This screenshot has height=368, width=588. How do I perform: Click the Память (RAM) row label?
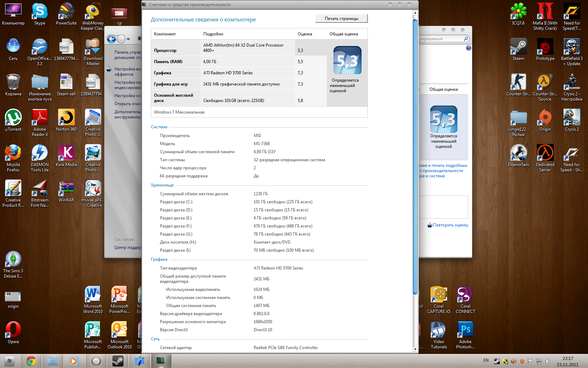[168, 62]
